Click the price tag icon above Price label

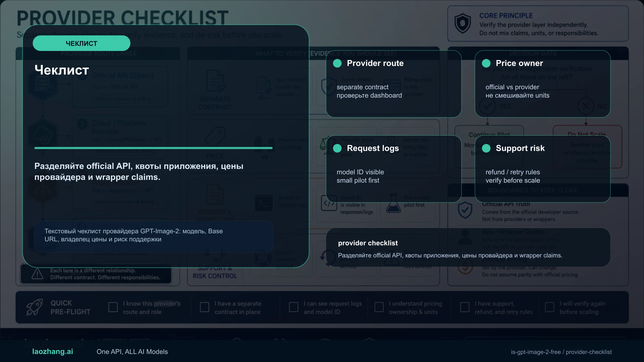click(x=215, y=137)
